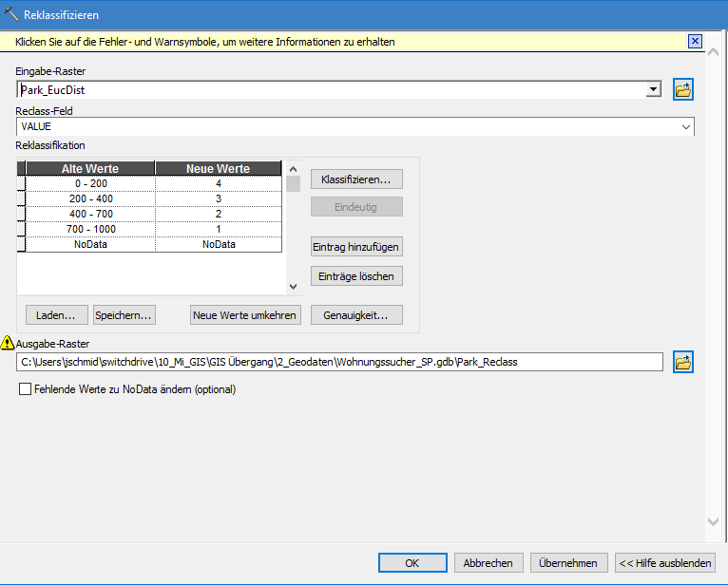Screen dimensions: 728x585
Task: Enable Fehlende Werte zu NoData ändern checkbox
Action: point(25,389)
